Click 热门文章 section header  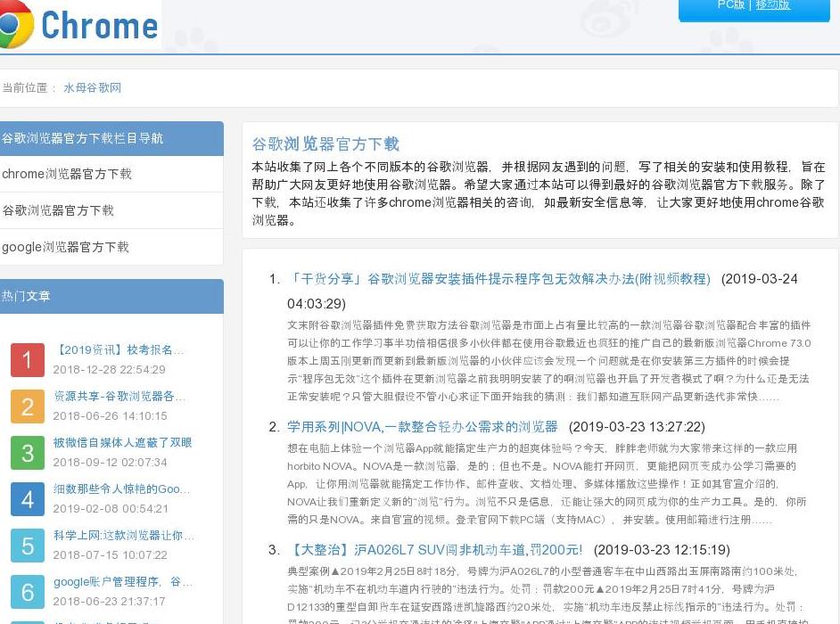[x=110, y=296]
